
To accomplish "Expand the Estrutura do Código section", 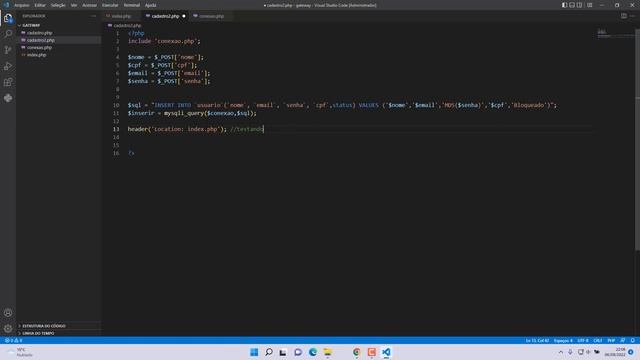I will click(x=44, y=326).
